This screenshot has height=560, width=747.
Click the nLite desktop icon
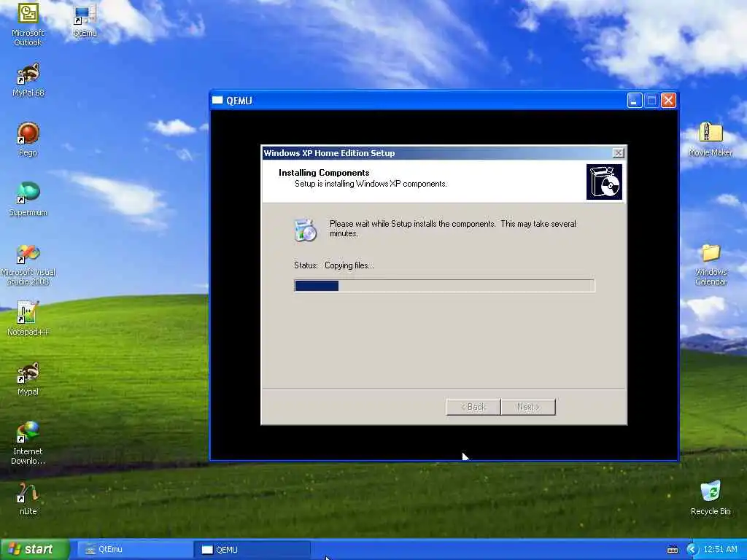coord(28,499)
